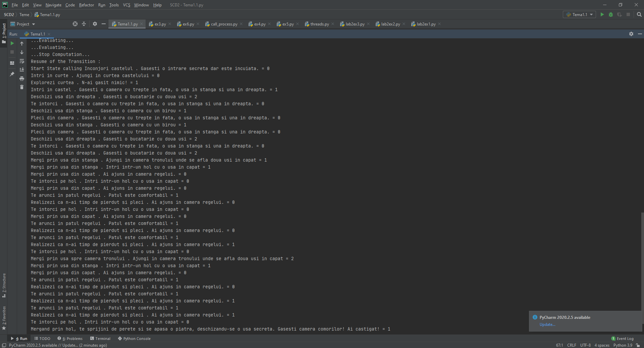Rerun Tema1.1 from the Run panel
Image resolution: width=644 pixels, height=348 pixels.
(12, 43)
